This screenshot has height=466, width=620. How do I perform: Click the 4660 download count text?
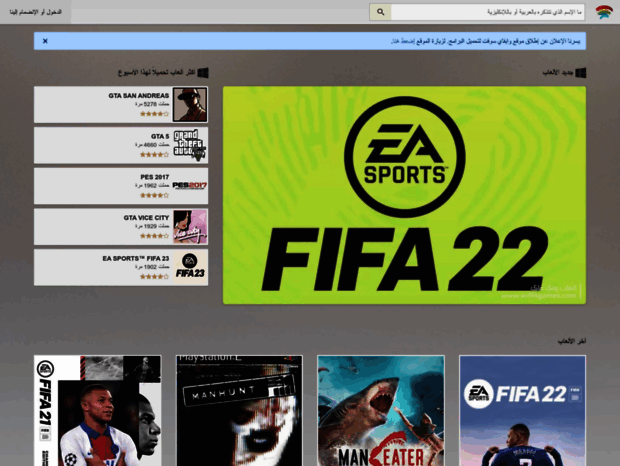152,145
